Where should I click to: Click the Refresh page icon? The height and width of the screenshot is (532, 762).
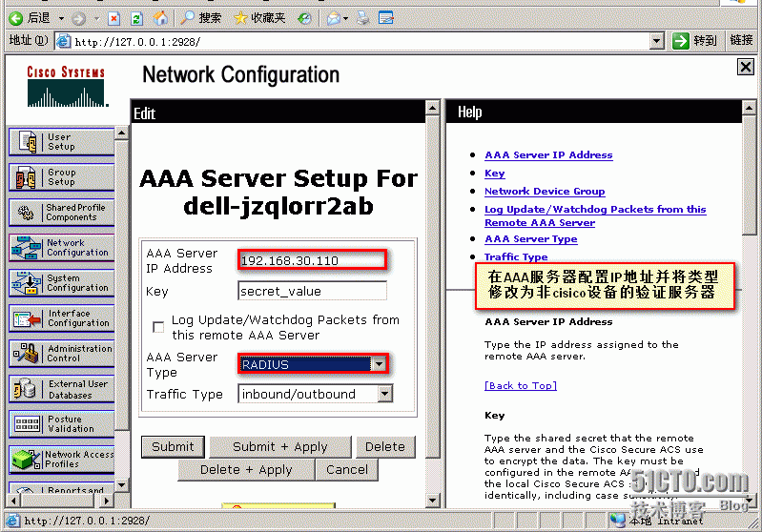point(137,19)
